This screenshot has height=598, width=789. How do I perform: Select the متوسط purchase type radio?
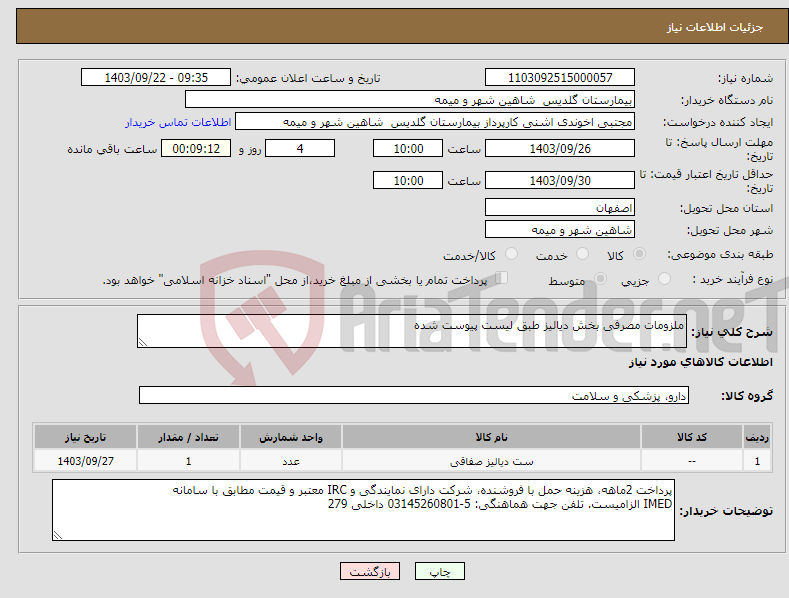pos(600,279)
